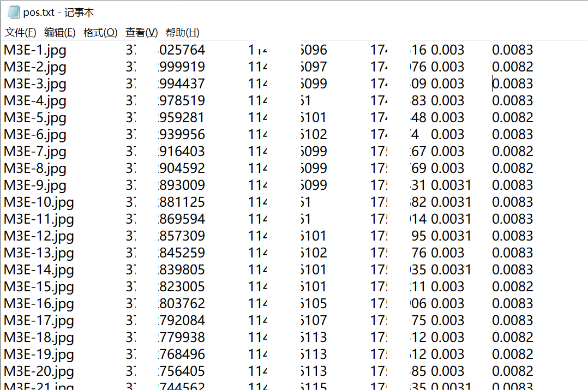Click the number 916403
The image size is (588, 390).
pos(182,151)
